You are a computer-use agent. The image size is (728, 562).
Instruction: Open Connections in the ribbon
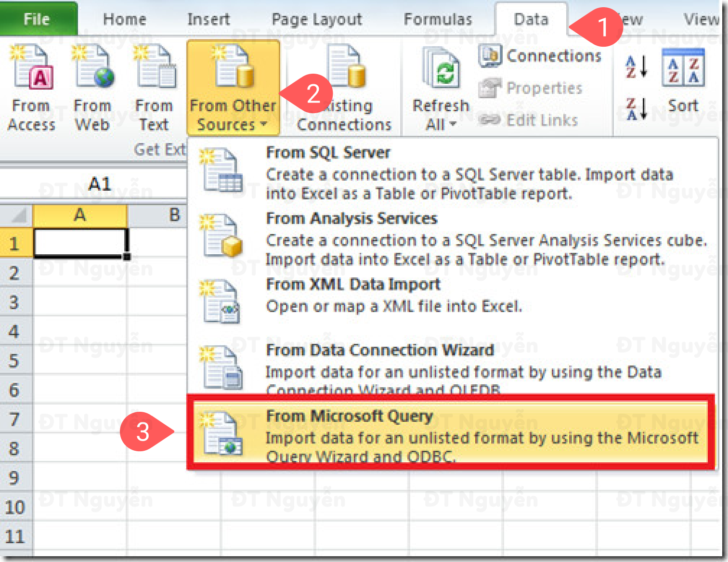click(x=540, y=56)
